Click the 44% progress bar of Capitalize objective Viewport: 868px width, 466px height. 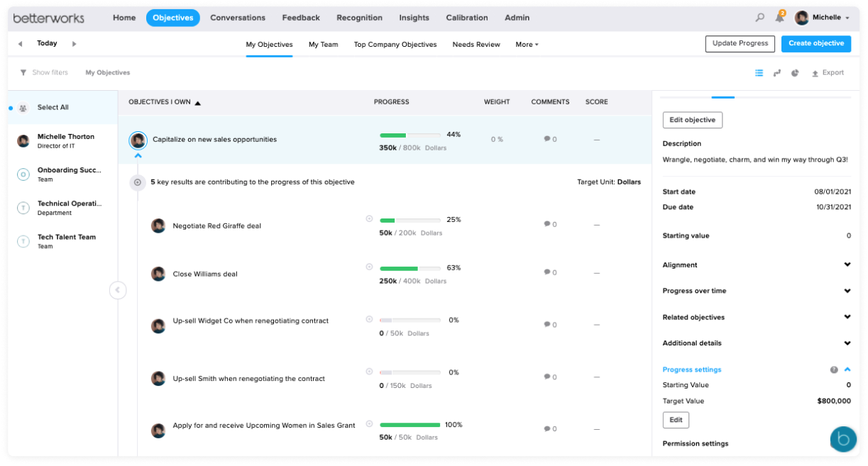[x=410, y=135]
